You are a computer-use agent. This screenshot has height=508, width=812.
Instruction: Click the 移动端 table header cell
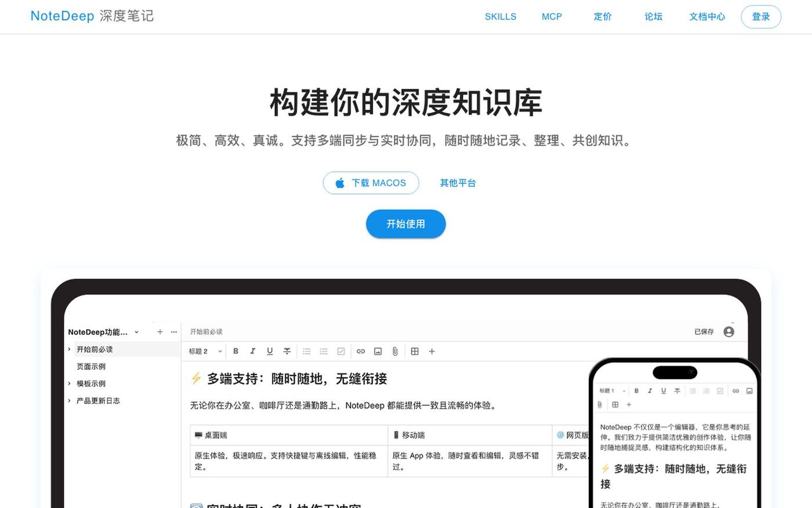click(x=470, y=435)
